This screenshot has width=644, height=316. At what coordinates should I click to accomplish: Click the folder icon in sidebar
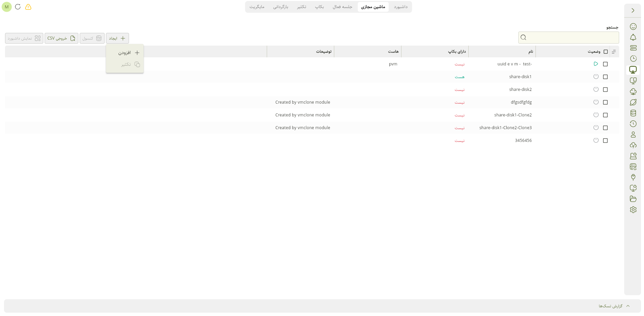click(x=633, y=199)
